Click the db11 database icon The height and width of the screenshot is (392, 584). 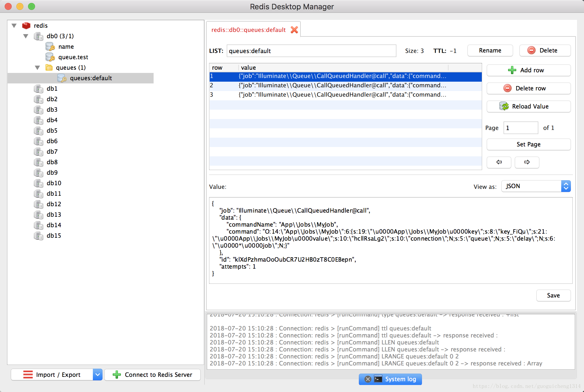coord(39,194)
